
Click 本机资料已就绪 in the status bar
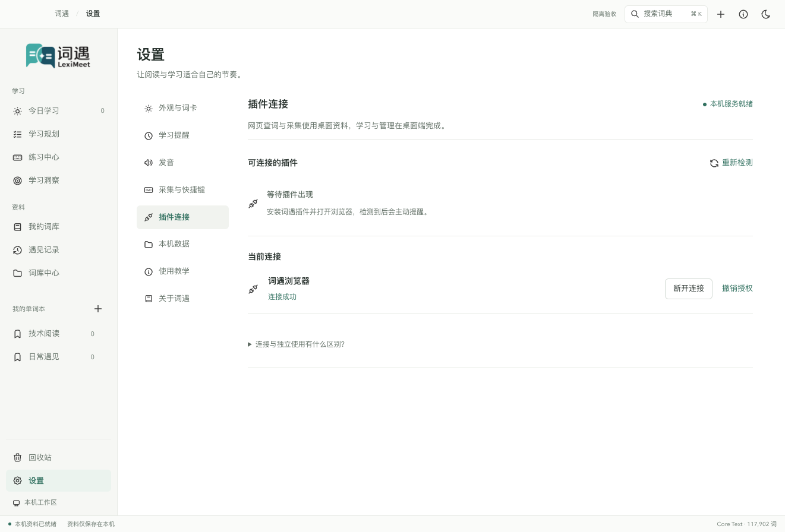tap(36, 524)
